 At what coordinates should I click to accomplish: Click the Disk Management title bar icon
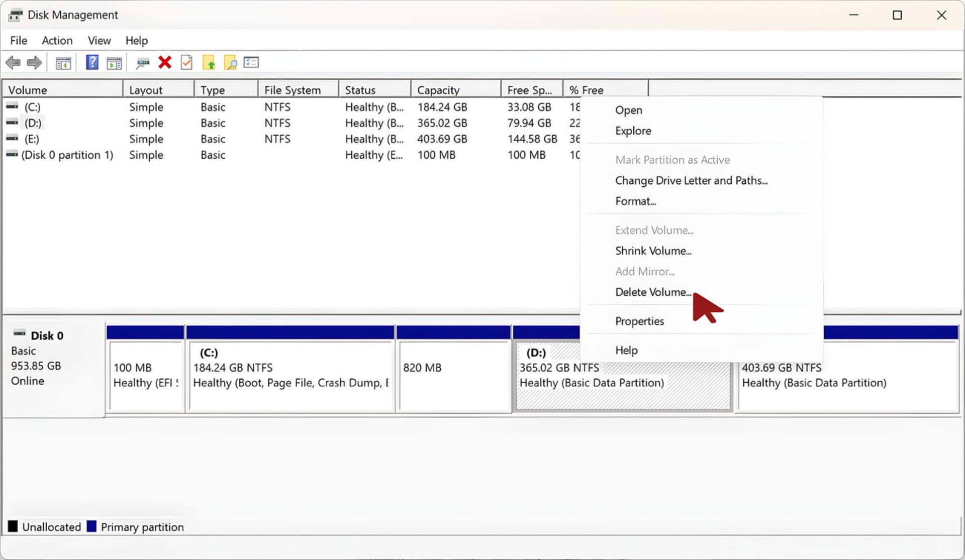[15, 15]
